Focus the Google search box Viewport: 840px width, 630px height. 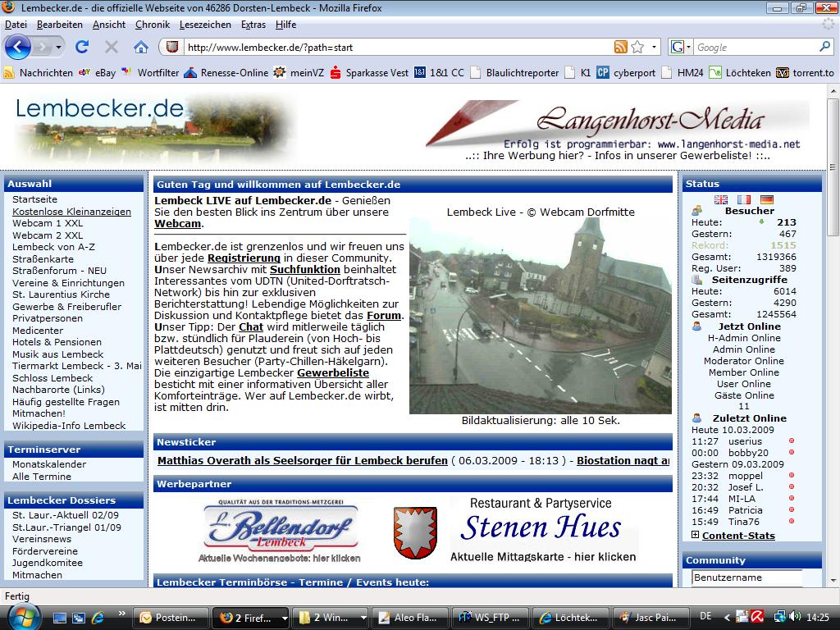tap(756, 47)
